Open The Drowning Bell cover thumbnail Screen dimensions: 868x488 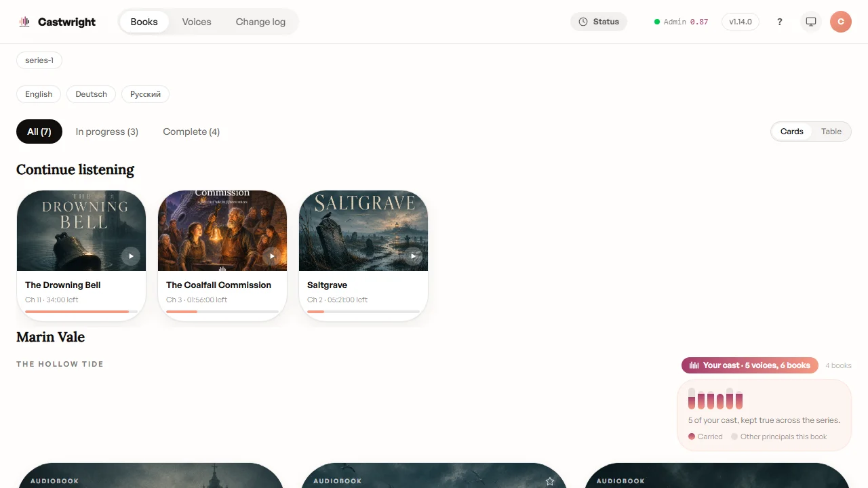coord(81,230)
